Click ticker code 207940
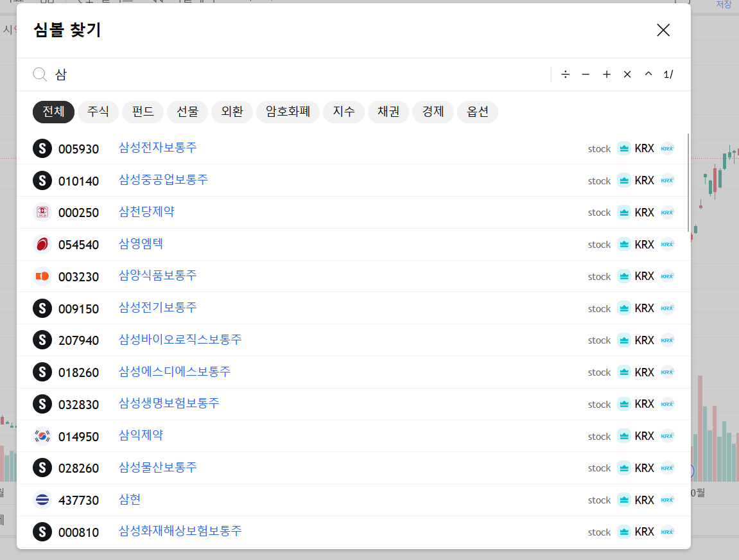The width and height of the screenshot is (739, 560). point(79,340)
